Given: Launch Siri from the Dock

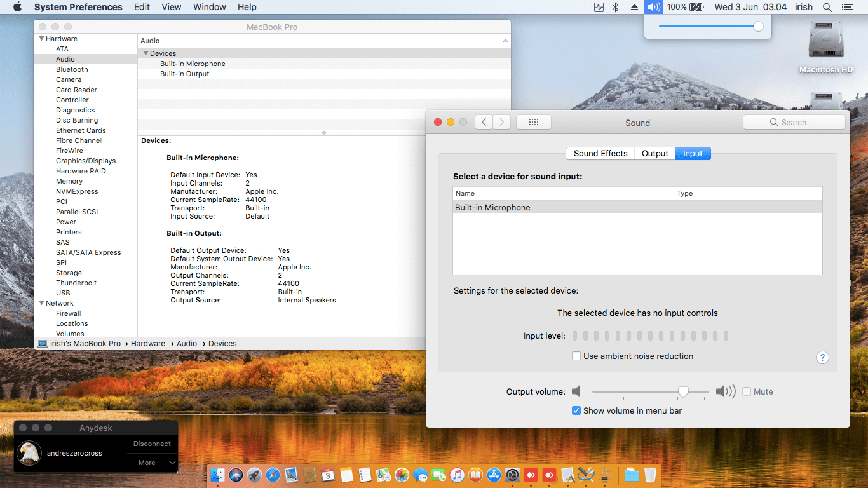Looking at the screenshot, I should tap(236, 475).
